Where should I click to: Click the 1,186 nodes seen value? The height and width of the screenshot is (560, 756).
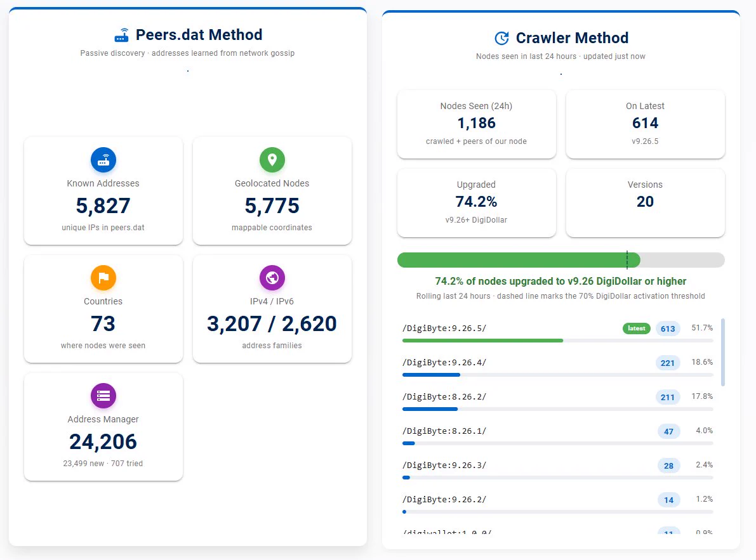click(476, 123)
